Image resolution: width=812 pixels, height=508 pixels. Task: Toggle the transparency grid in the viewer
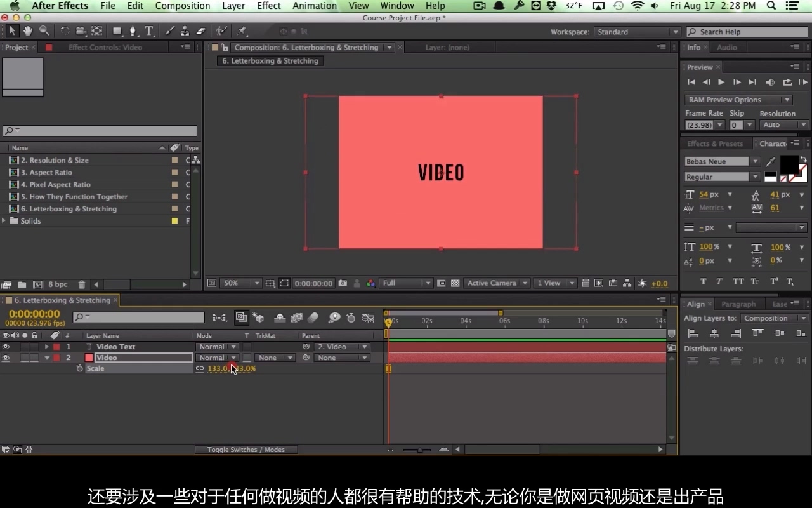(x=455, y=283)
